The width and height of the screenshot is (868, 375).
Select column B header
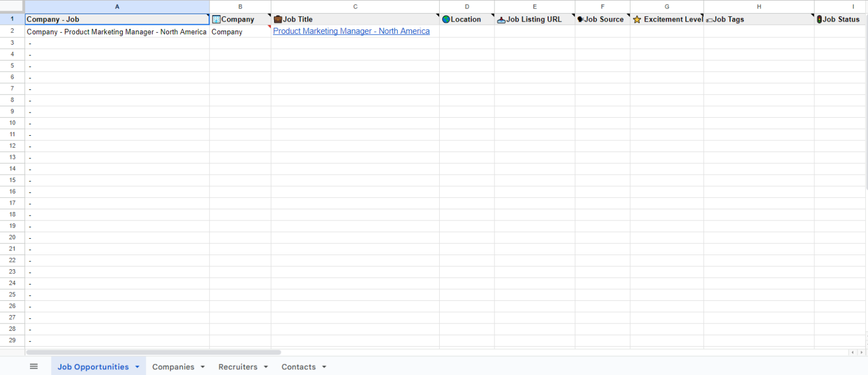(240, 7)
